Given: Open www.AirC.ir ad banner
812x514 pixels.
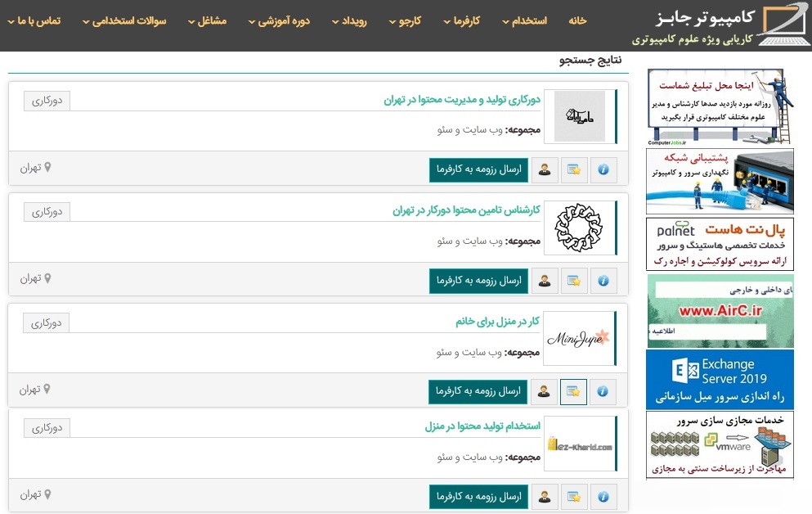Looking at the screenshot, I should 720,311.
